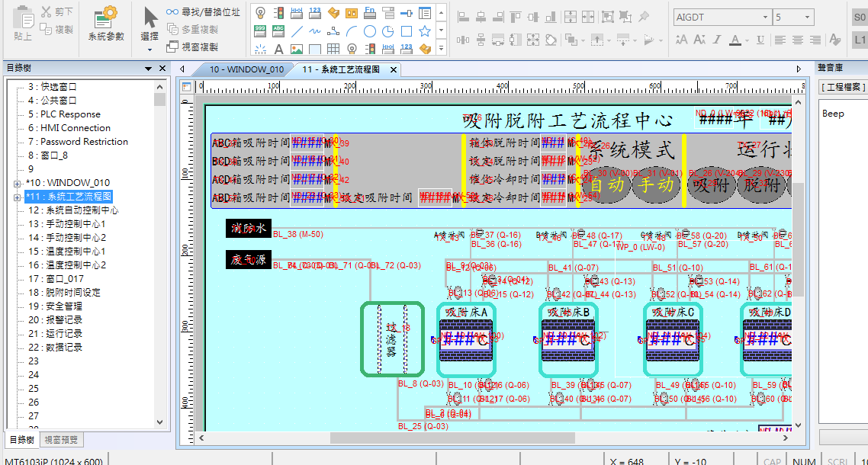Switch to 10 - WINDOW_010 tab
The width and height of the screenshot is (868, 465).
click(x=246, y=69)
